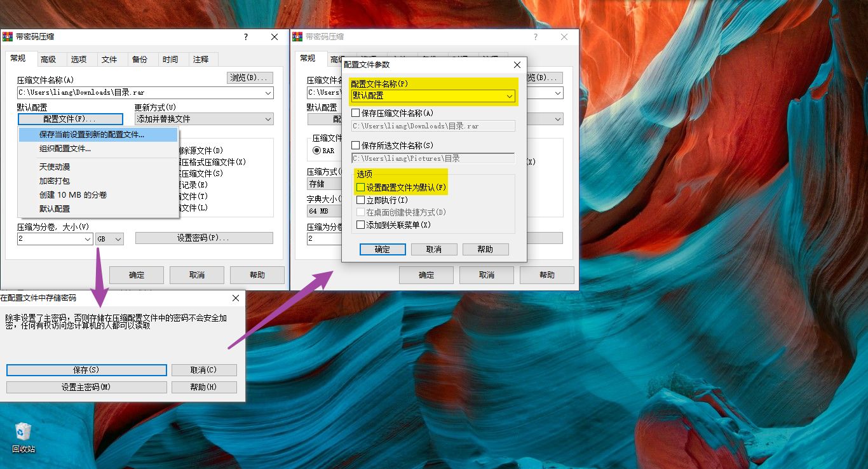Switch to the 选项 tab
The width and height of the screenshot is (868, 469).
(79, 59)
